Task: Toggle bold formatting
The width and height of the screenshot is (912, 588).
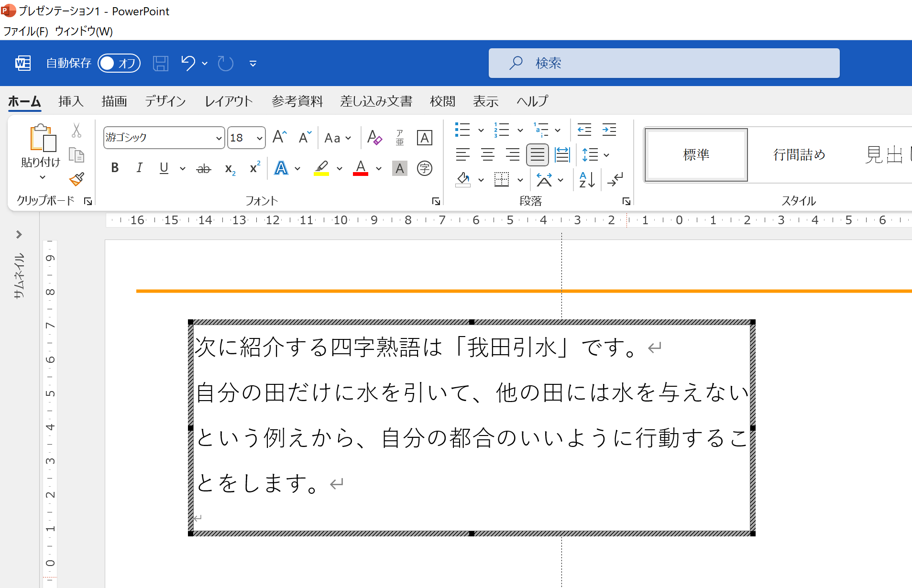Action: point(114,168)
